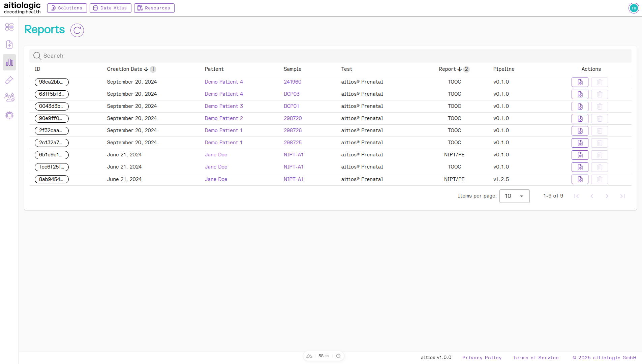
Task: Open the chip pipeline icon in the sidebar
Action: pos(9,115)
